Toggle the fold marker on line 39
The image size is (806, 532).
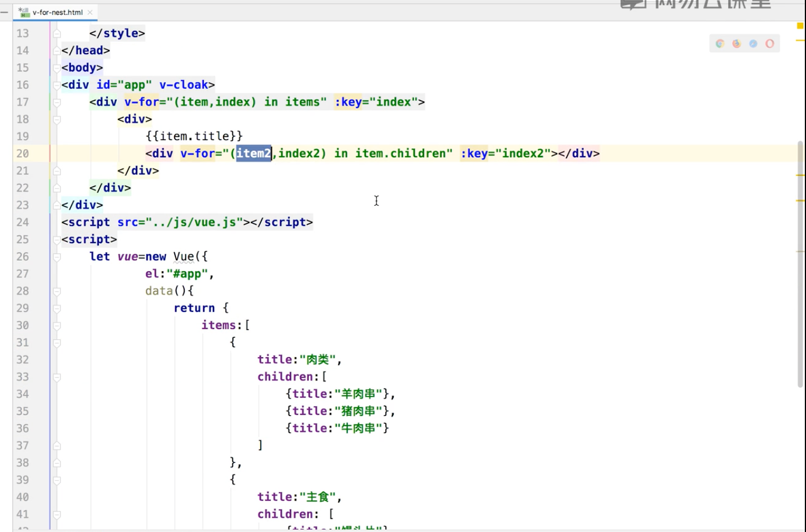[57, 480]
